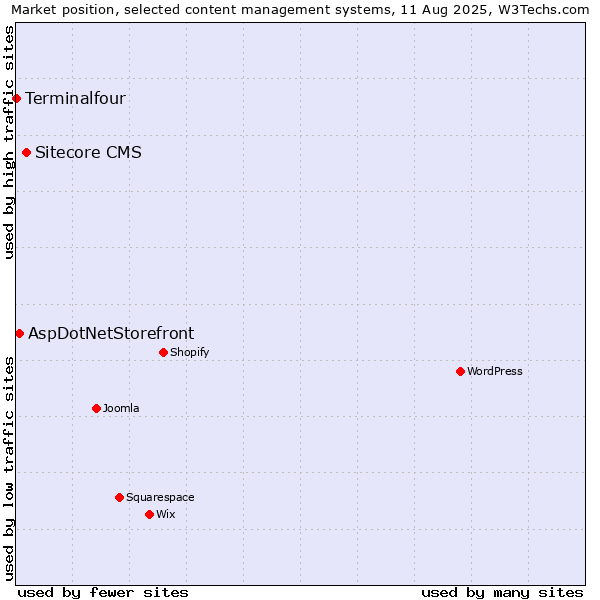
Task: Click the AspDotNetStorefront red data point
Action: coord(20,334)
